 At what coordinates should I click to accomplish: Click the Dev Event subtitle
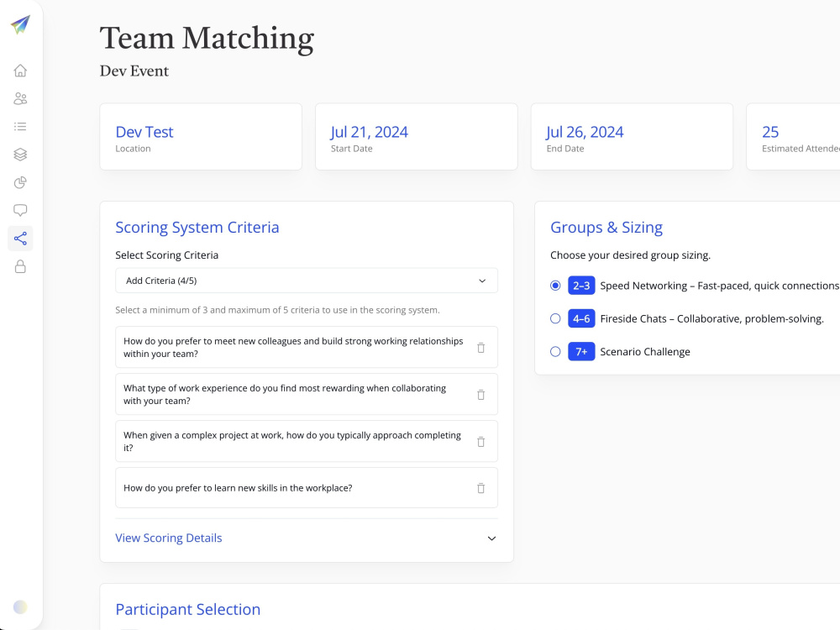point(134,71)
